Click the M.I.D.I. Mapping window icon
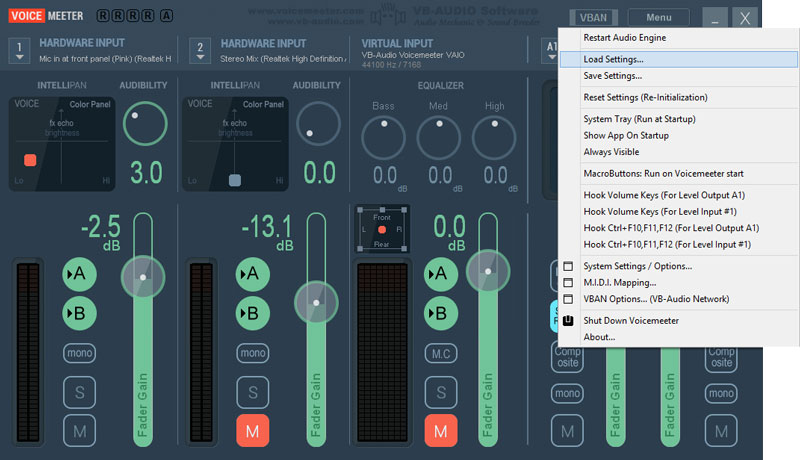Viewport: 800px width, 460px height. click(568, 283)
